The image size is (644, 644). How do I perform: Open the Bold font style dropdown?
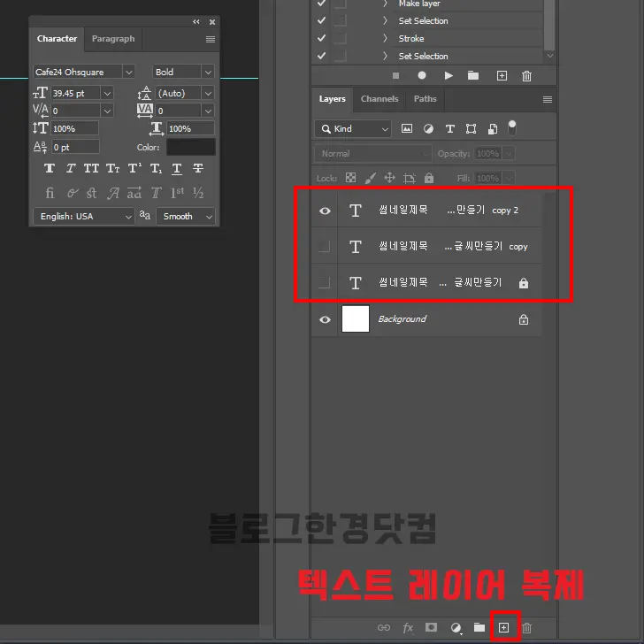pos(208,72)
